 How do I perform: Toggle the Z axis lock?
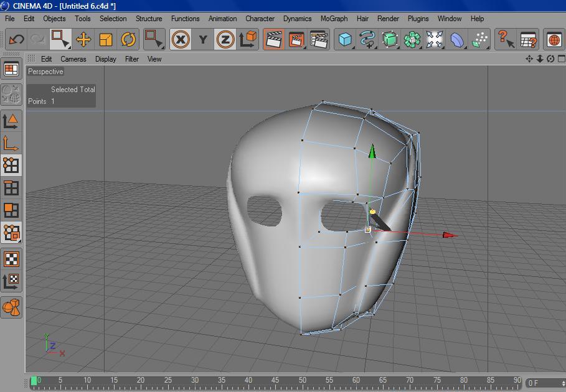(x=225, y=39)
